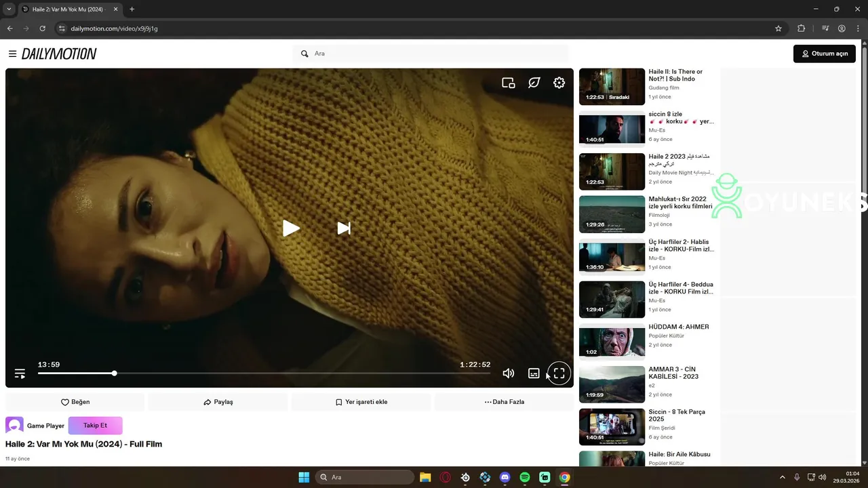Open Discord from the taskbar

tap(505, 477)
